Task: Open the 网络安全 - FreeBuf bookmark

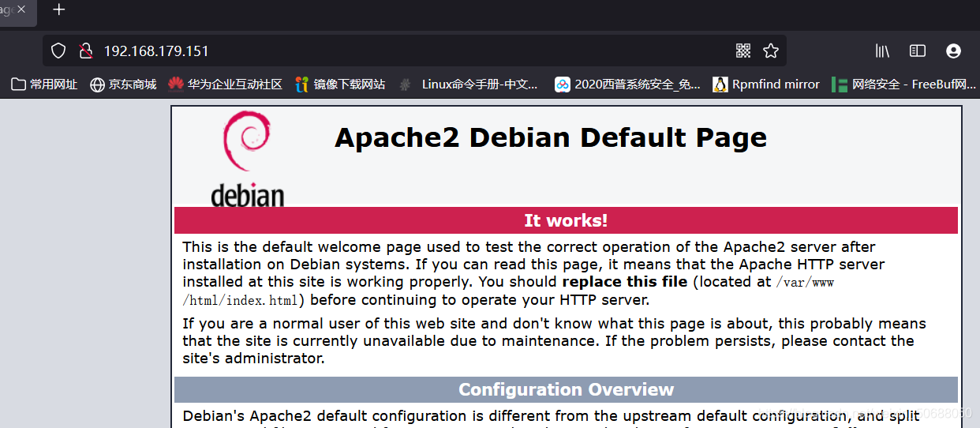Action: click(904, 84)
